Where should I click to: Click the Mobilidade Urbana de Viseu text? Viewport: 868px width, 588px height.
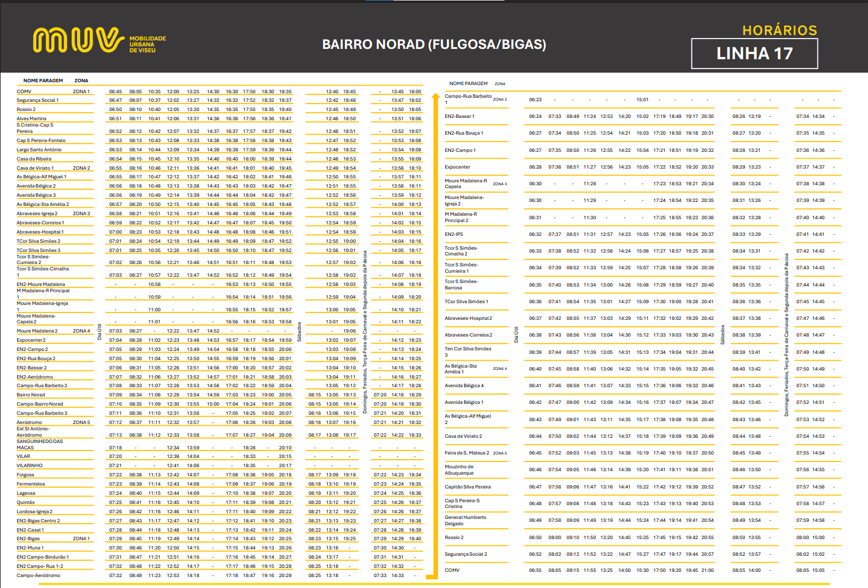[147, 44]
